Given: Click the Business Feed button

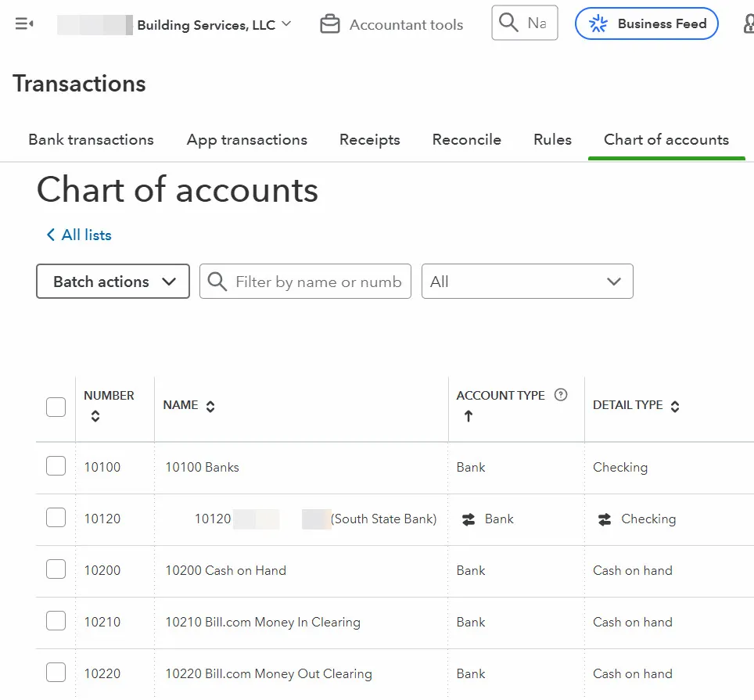Looking at the screenshot, I should [x=646, y=24].
